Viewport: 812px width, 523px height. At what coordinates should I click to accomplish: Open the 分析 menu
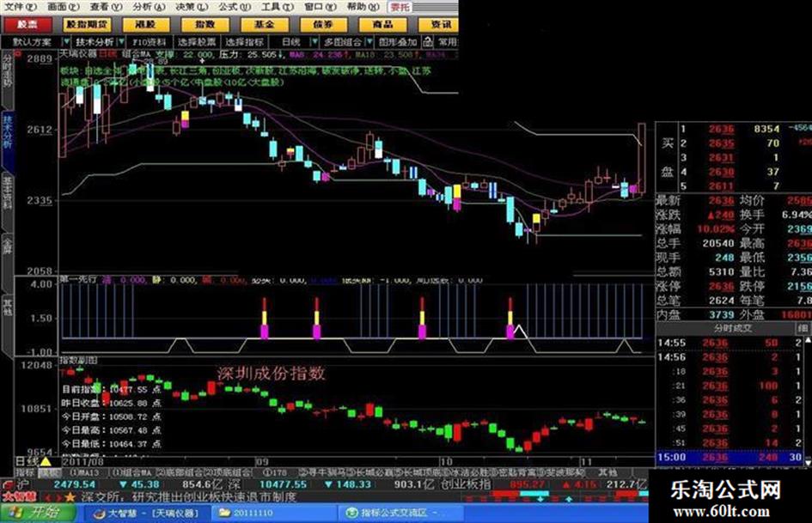pyautogui.click(x=149, y=7)
